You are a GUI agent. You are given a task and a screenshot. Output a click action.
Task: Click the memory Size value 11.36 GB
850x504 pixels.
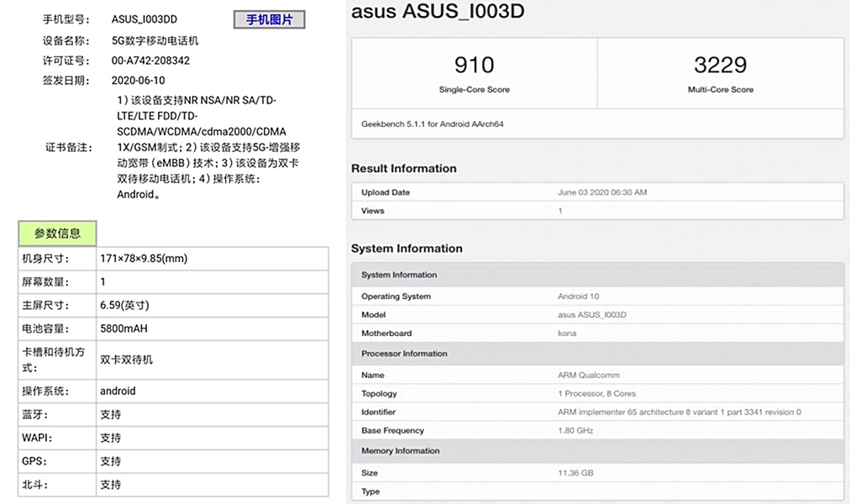tap(575, 473)
